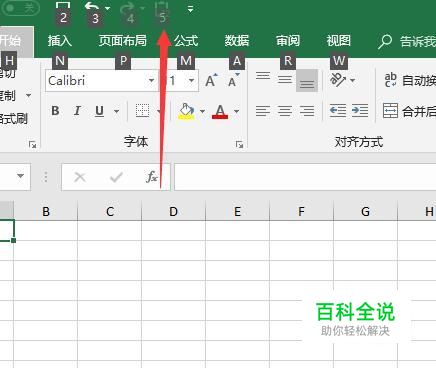Increase font size with large A icon
The image size is (436, 368).
[x=211, y=80]
